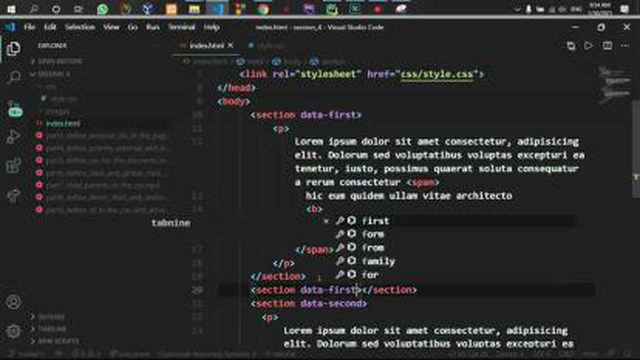This screenshot has height=360, width=640.
Task: Click html in the breadcrumb bar
Action: pos(250,62)
